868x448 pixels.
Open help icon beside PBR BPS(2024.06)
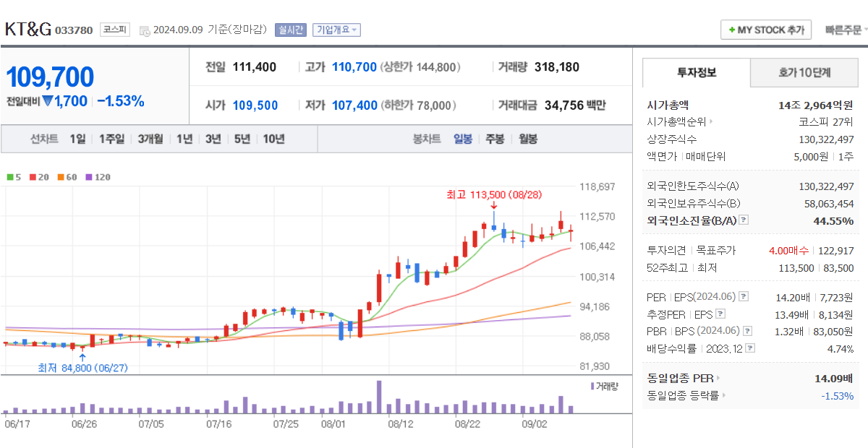(746, 331)
